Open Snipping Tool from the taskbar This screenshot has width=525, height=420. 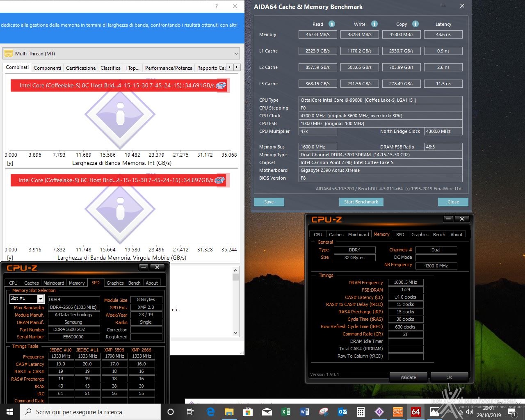pos(324,412)
